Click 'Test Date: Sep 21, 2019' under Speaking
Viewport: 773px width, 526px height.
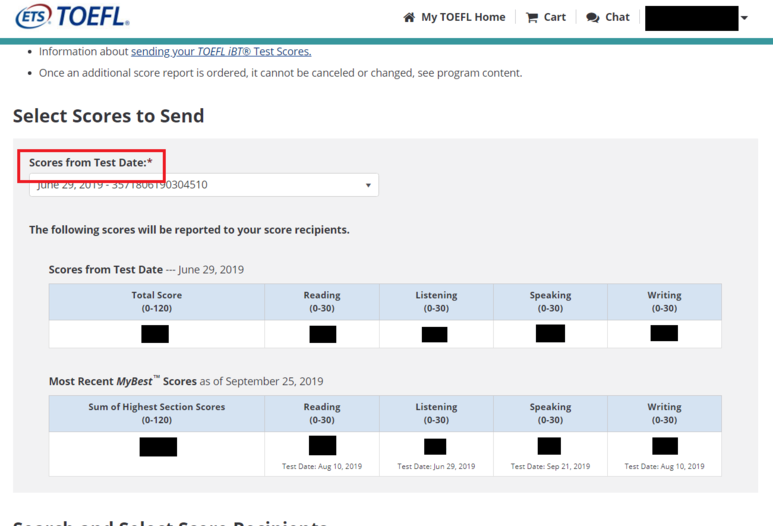550,466
